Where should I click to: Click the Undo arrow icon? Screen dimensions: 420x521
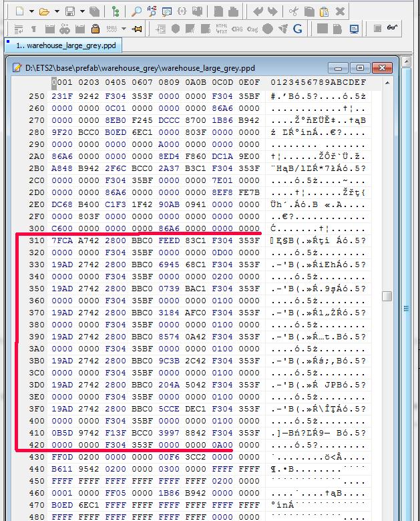258,11
